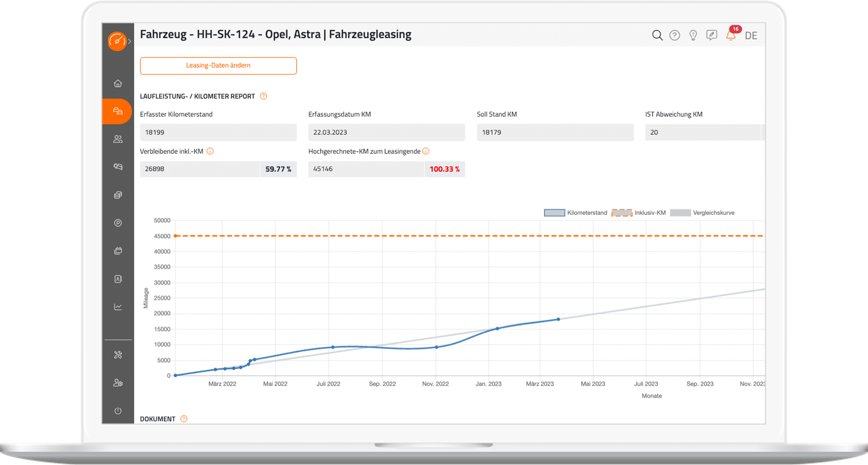Click the Erfasster Kilometerstand field 18199

[218, 132]
